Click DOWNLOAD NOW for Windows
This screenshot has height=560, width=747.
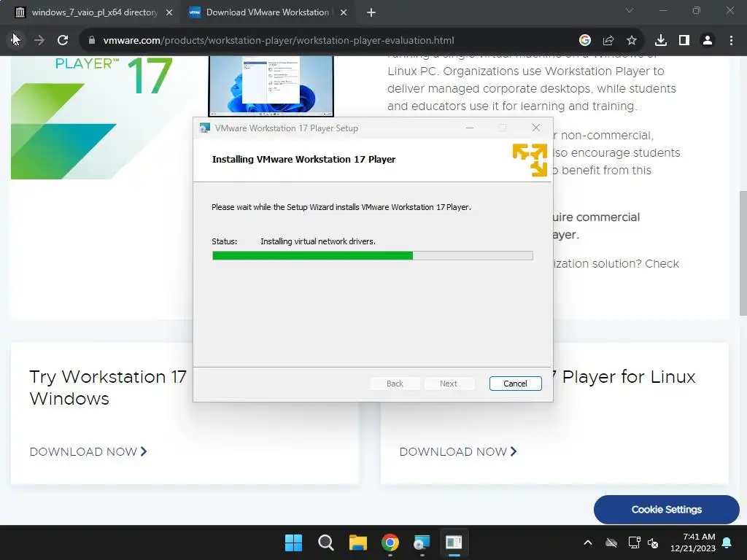88,451
